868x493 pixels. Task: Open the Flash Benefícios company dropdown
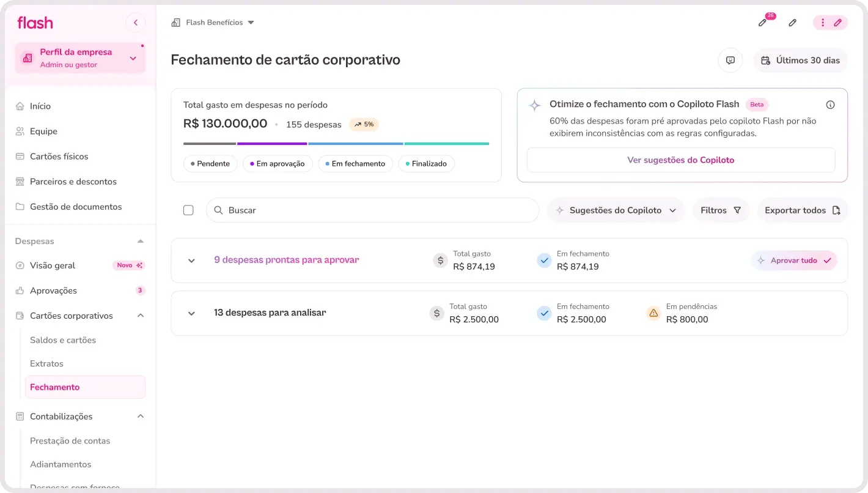(x=213, y=23)
